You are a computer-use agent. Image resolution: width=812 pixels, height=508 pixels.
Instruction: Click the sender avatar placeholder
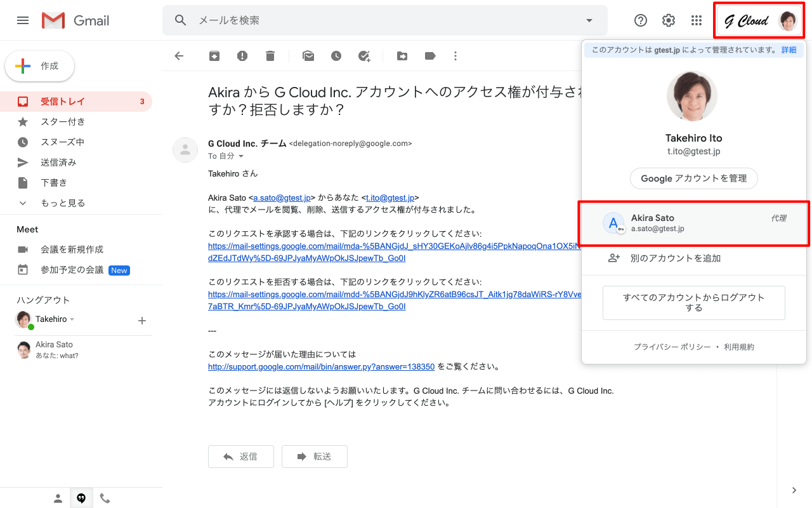coord(185,150)
